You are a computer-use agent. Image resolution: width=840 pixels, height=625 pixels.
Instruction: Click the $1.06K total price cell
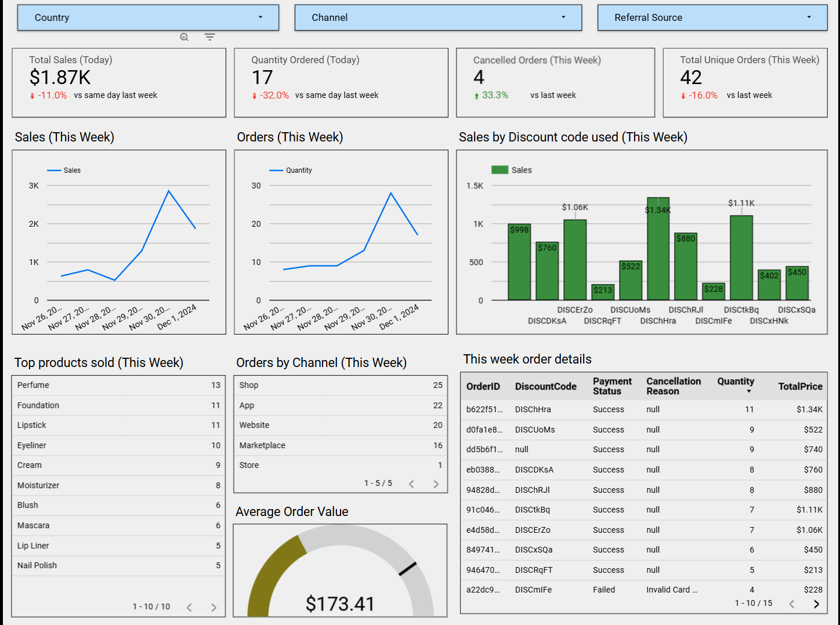809,530
